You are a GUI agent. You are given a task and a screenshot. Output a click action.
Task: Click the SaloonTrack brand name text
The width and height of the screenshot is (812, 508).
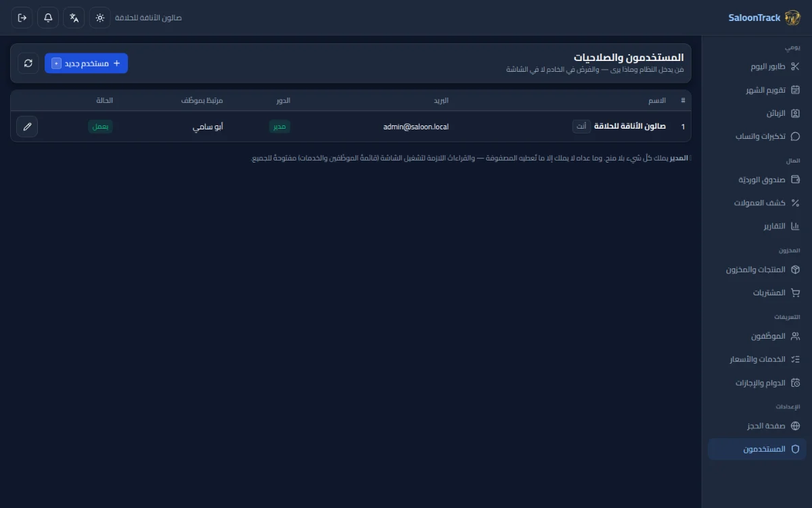pos(754,18)
